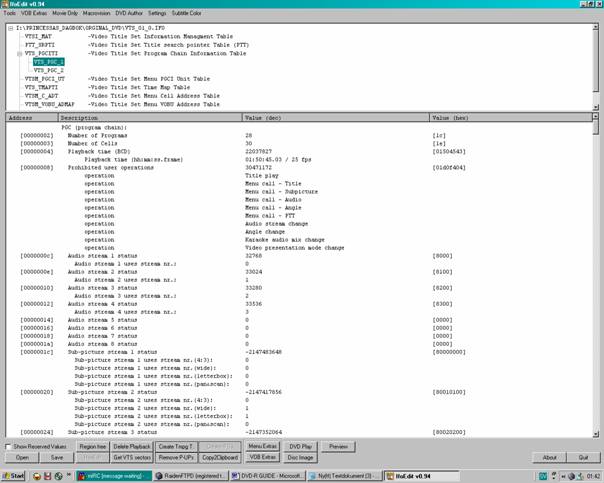Click the 'Karaoke audio mix change' value
The image size is (604, 483).
(x=285, y=240)
